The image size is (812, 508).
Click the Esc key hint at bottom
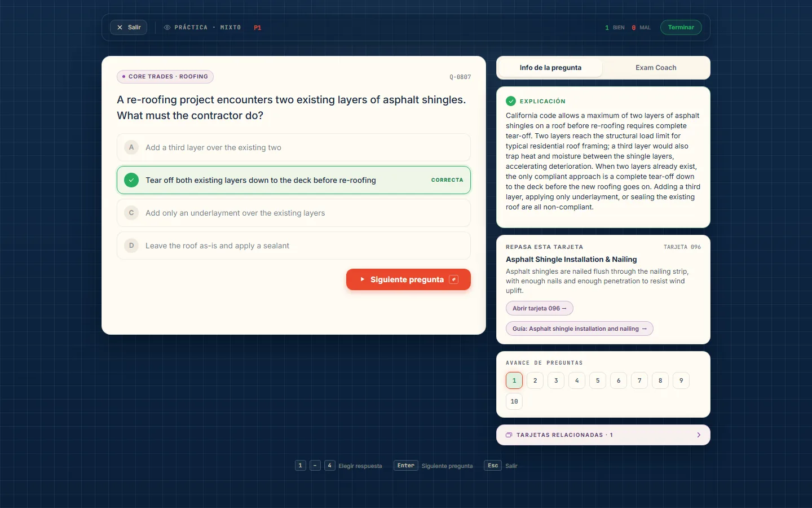pos(493,466)
